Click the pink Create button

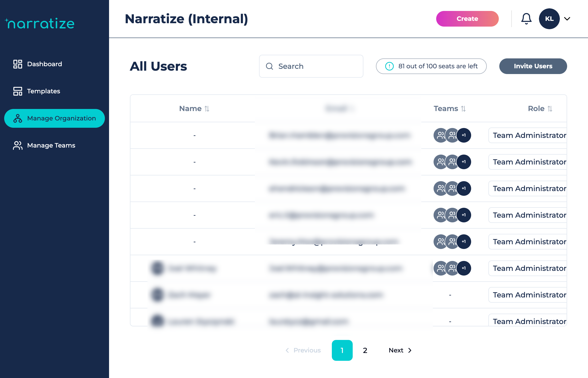[467, 19]
